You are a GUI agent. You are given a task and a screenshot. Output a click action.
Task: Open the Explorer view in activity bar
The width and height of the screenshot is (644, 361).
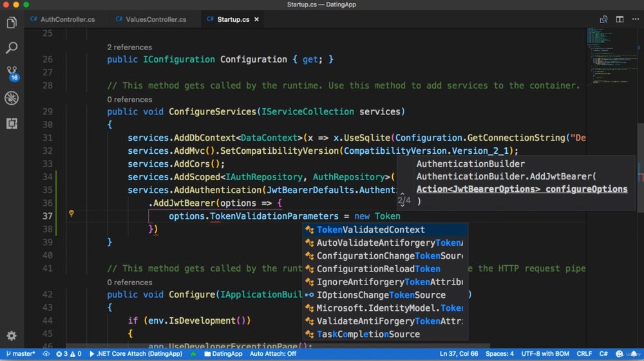click(x=12, y=23)
